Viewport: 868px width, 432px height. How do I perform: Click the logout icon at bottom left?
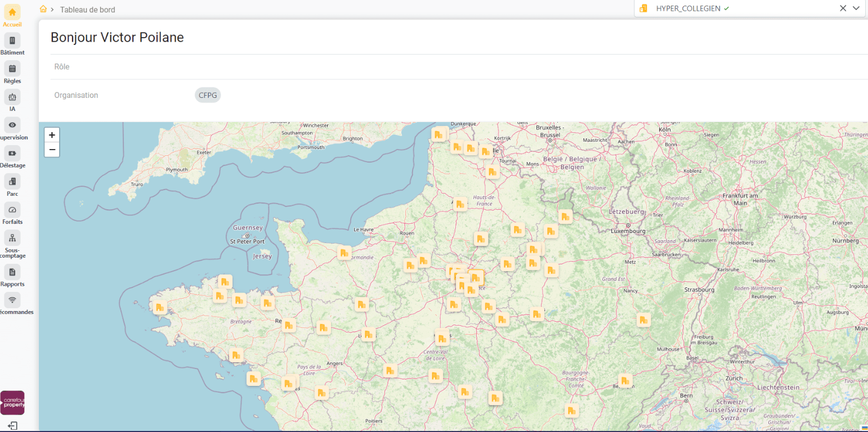pyautogui.click(x=12, y=426)
